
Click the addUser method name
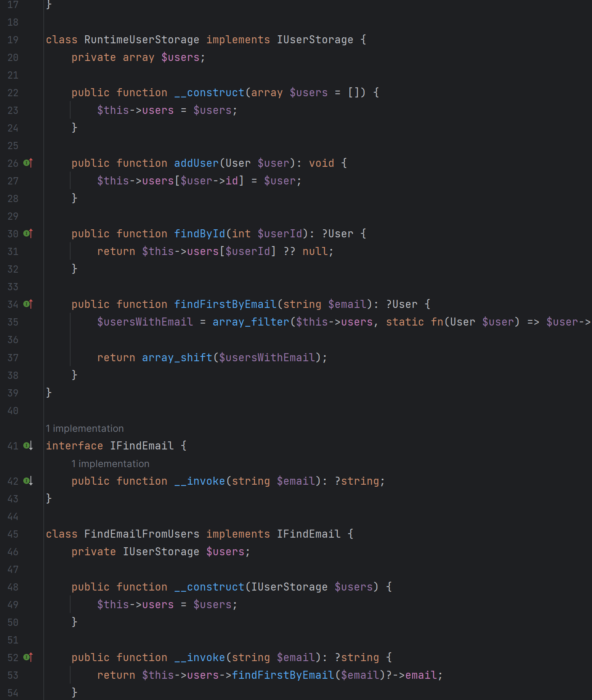pyautogui.click(x=197, y=163)
